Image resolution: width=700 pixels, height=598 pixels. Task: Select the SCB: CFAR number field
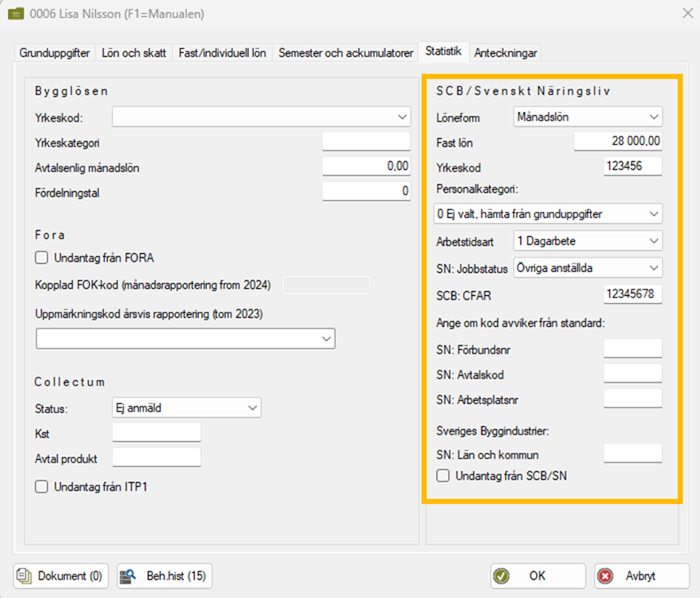(x=632, y=293)
